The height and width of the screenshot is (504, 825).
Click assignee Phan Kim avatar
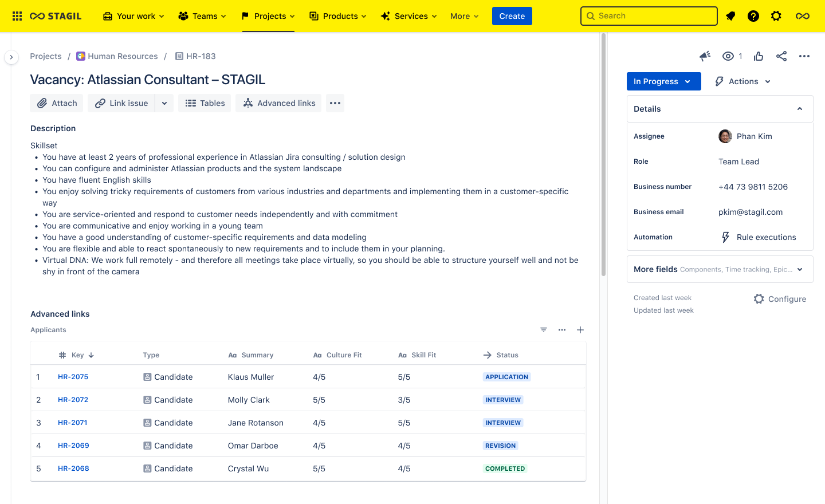click(725, 136)
